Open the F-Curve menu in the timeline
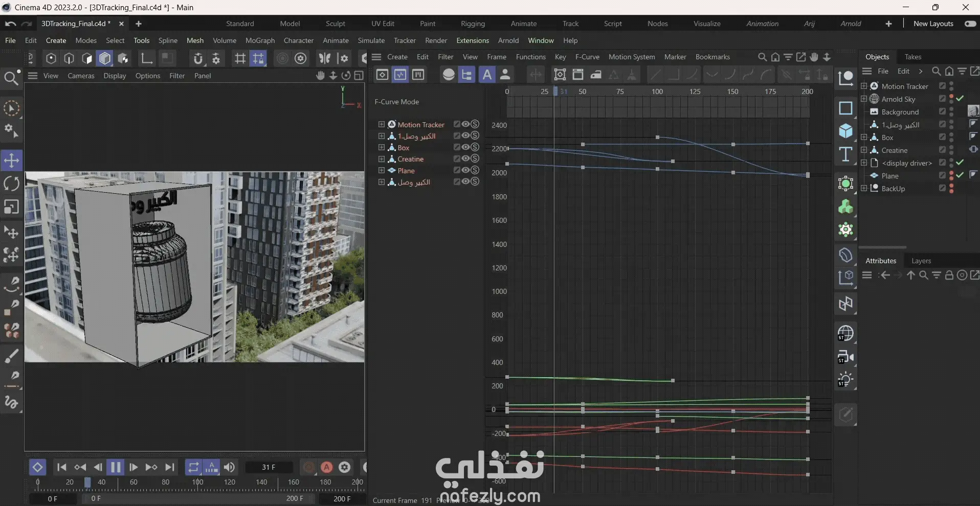980x506 pixels. pyautogui.click(x=587, y=57)
